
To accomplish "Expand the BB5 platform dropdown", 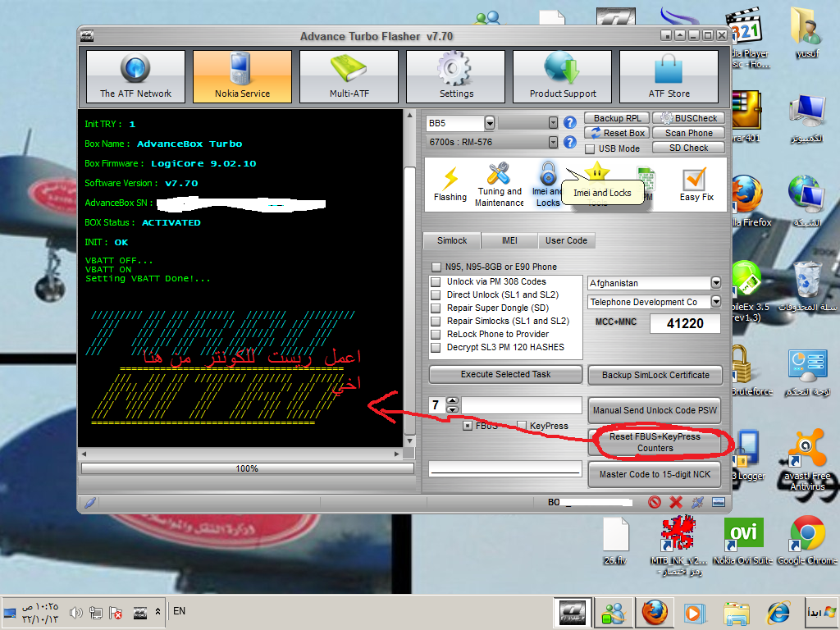I will click(489, 123).
